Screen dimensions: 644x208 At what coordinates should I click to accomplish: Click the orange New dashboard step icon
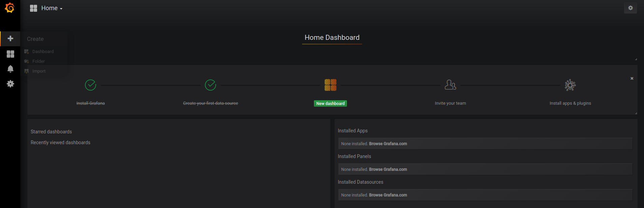pos(330,85)
